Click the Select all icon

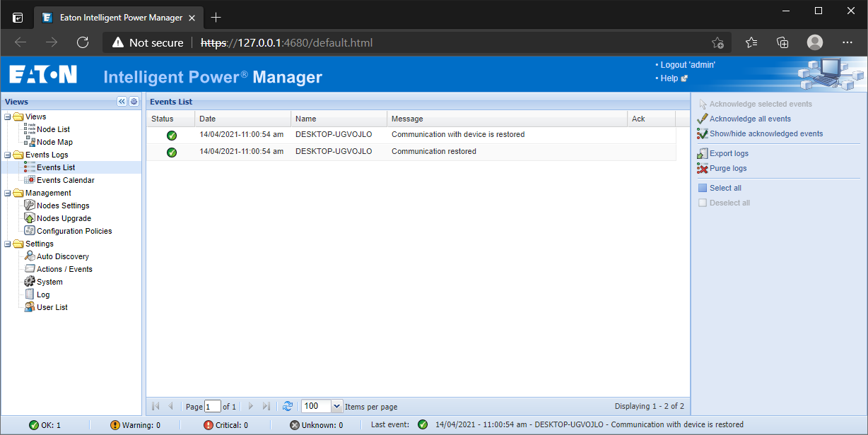[703, 188]
